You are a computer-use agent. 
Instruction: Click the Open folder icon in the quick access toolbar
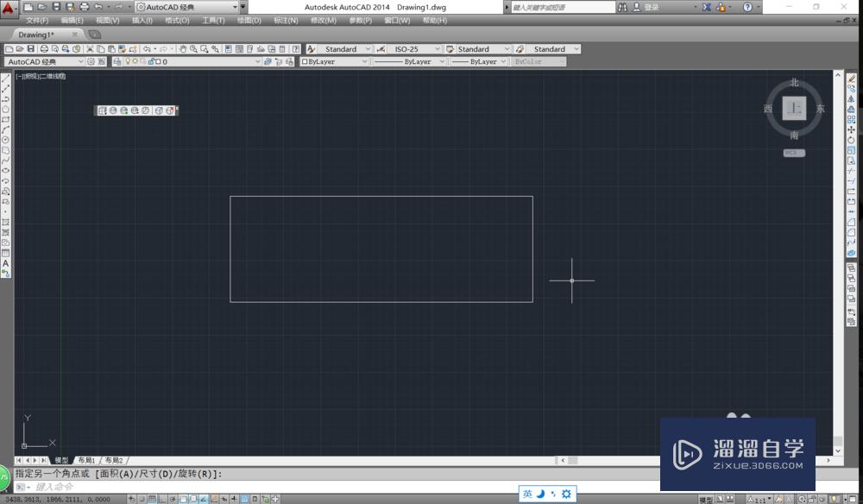click(x=41, y=7)
